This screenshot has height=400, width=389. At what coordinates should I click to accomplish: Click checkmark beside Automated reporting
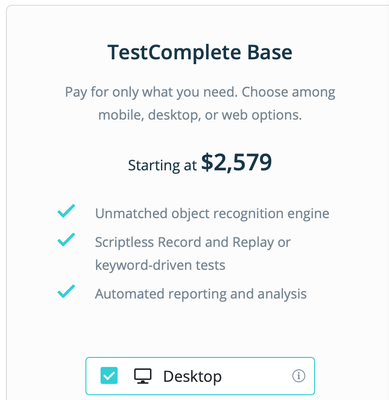click(66, 292)
